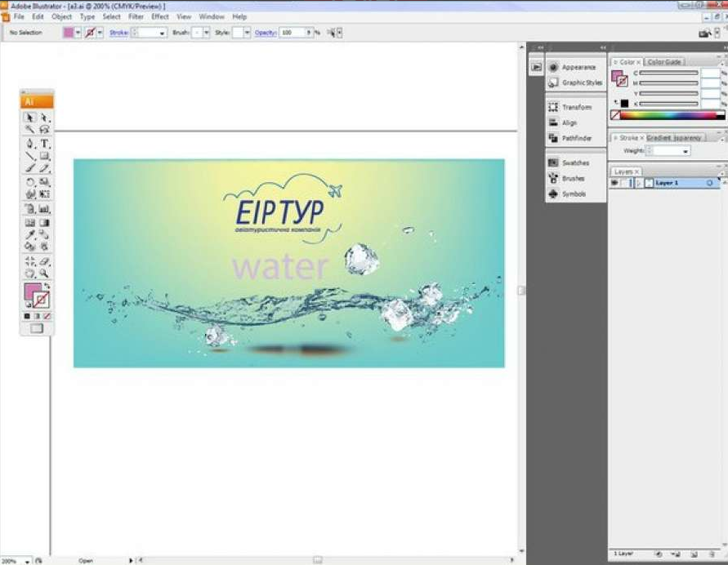The image size is (728, 565).
Task: Set the toolbox paint to None
Action: click(x=47, y=316)
